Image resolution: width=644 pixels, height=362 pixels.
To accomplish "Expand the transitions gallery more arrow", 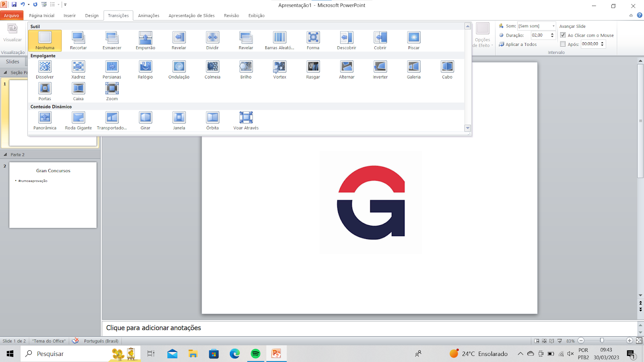I will 467,128.
